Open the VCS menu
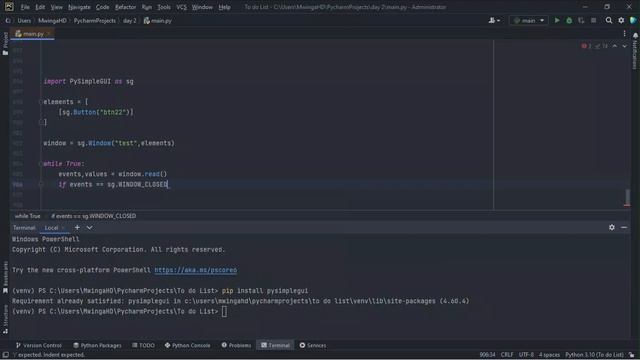The width and height of the screenshot is (640, 360). 181,7
